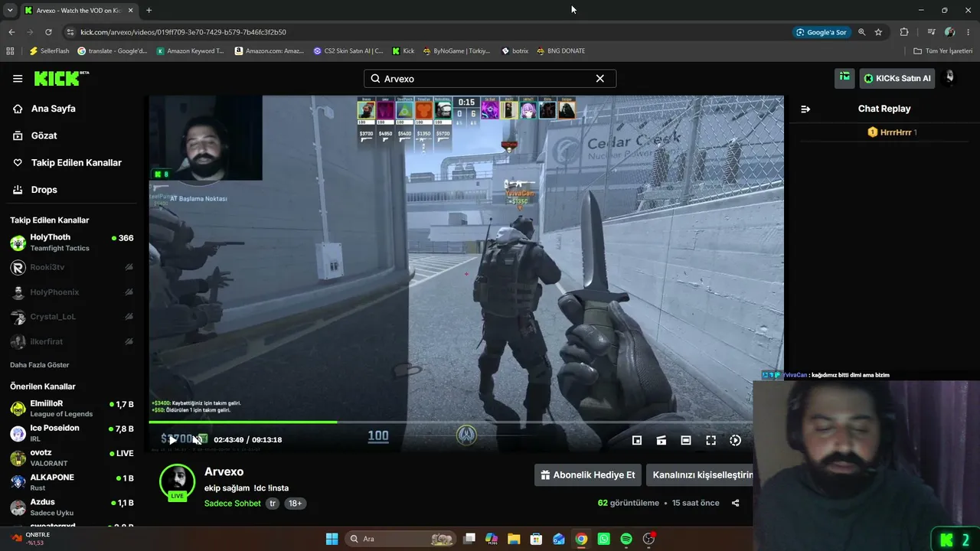Open ALKAPONE's Rust channel
980x551 pixels.
click(72, 482)
